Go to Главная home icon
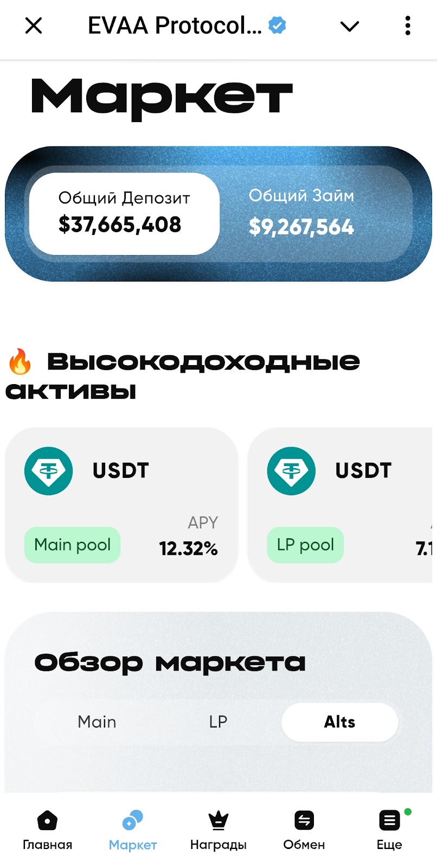Viewport: 437px width, 868px height. coord(47,821)
